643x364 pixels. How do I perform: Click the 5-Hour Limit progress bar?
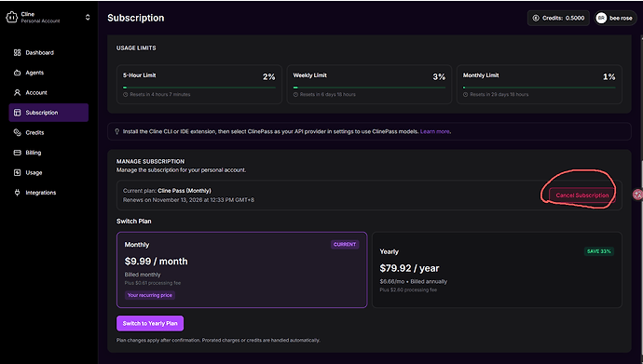(x=199, y=88)
